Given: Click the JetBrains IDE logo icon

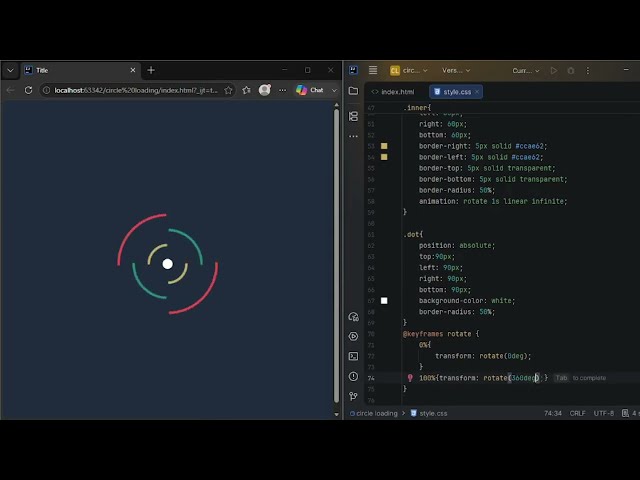Looking at the screenshot, I should pos(353,70).
